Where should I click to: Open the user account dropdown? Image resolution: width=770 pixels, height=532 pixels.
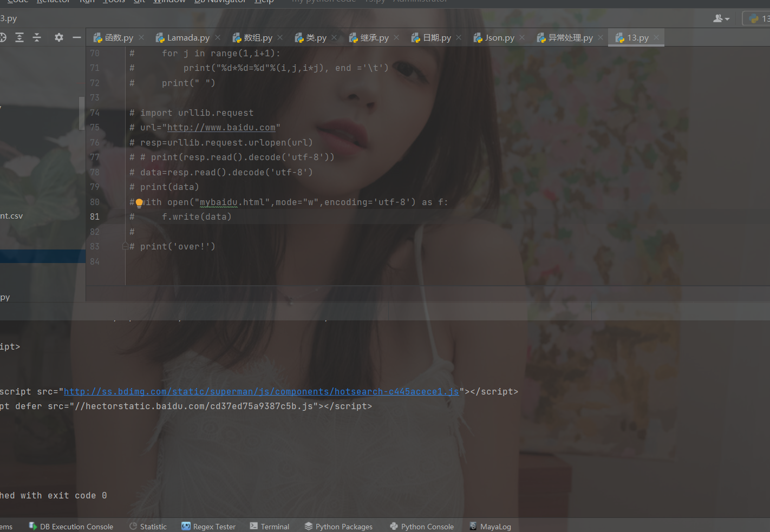point(721,18)
